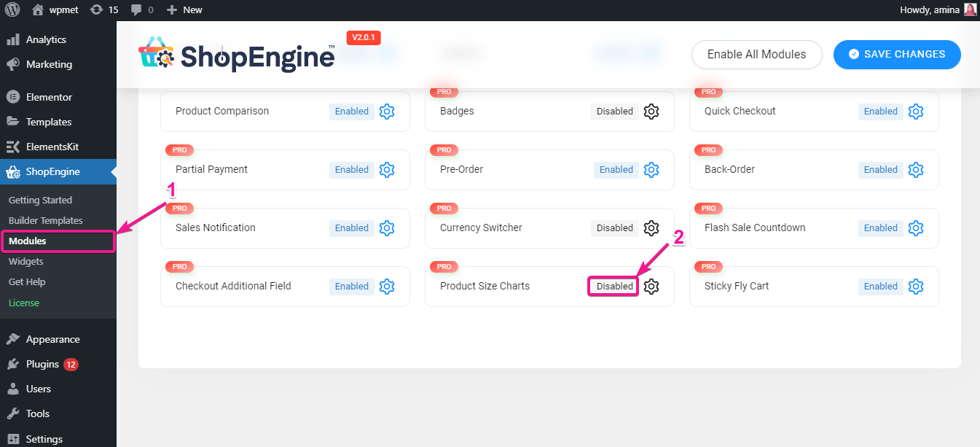Viewport: 980px width, 447px height.
Task: Toggle Sales Notification Enabled status
Action: tap(352, 228)
